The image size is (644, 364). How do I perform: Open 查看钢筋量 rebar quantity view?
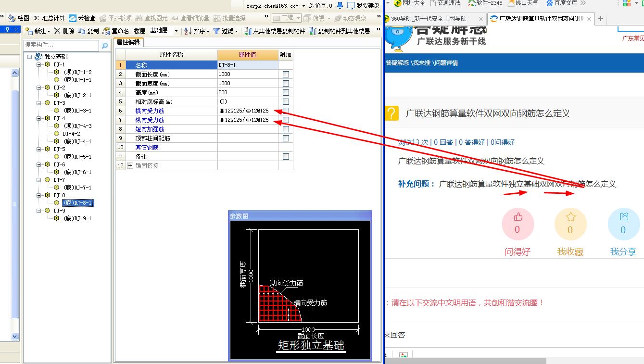click(x=190, y=18)
